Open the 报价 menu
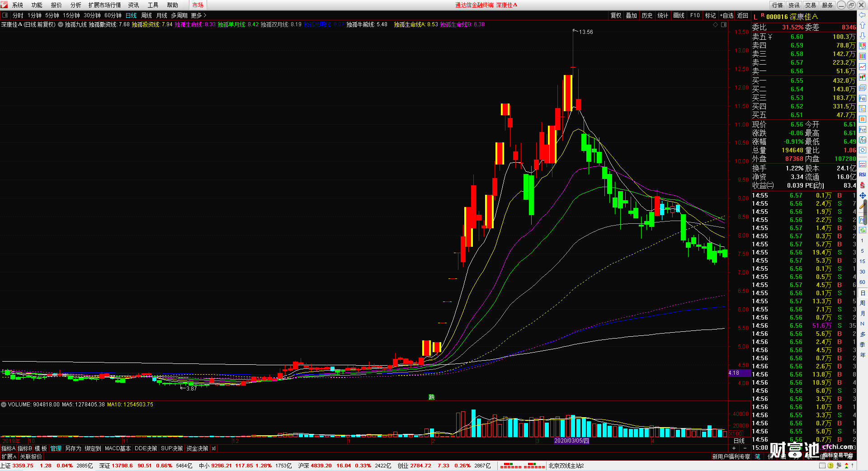This screenshot has height=471, width=868. (57, 5)
